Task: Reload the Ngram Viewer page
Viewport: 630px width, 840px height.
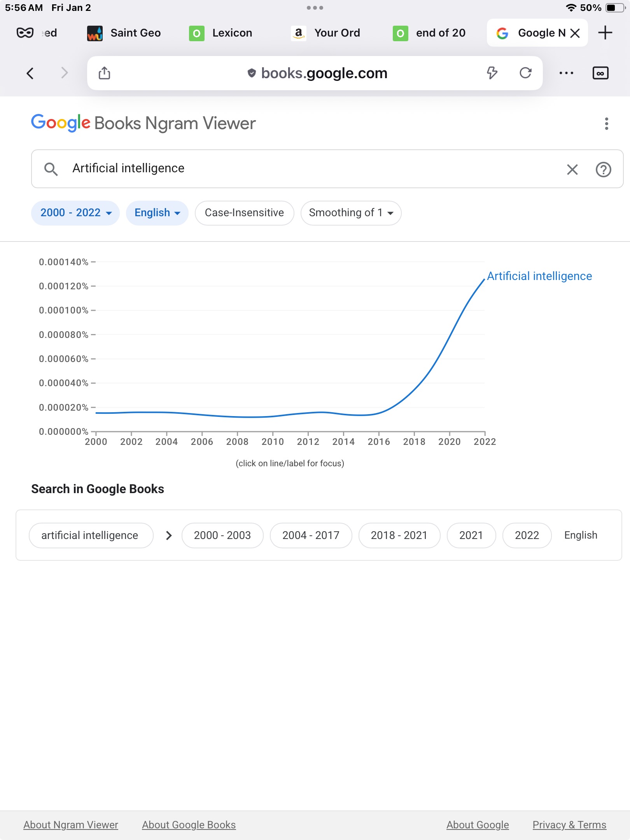Action: (x=525, y=73)
